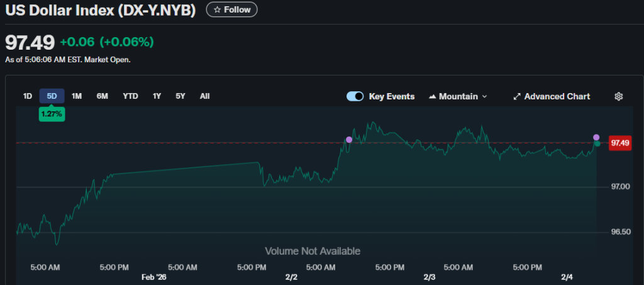
Task: Click the green current price dot
Action: point(597,143)
